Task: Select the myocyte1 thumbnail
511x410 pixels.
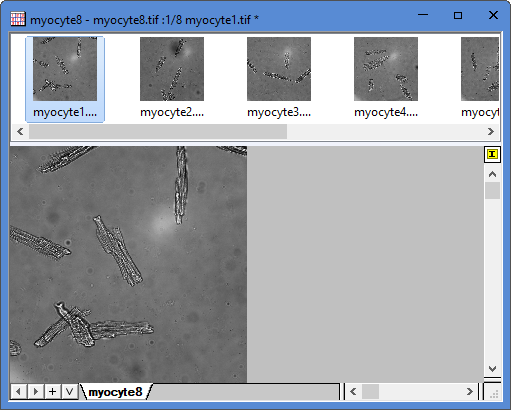Action: [65, 79]
